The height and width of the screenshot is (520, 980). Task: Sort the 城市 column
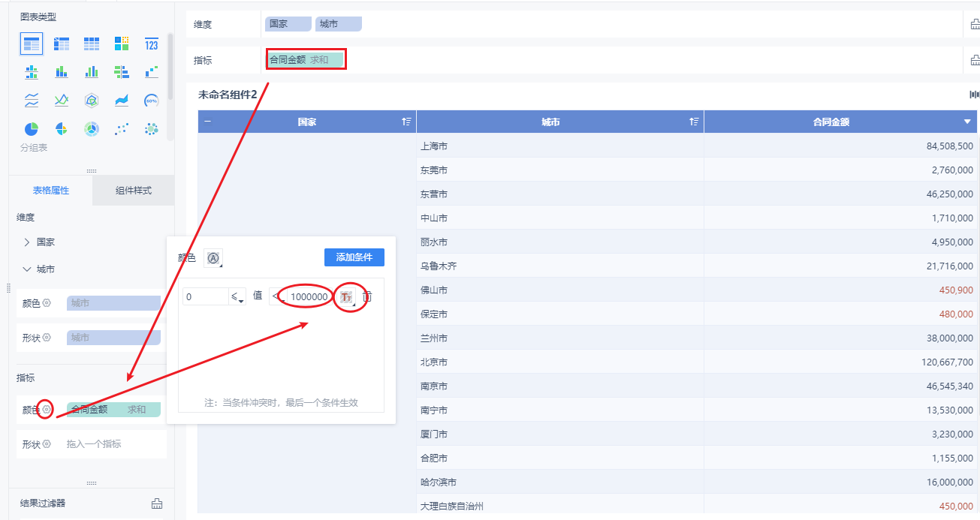pos(695,122)
